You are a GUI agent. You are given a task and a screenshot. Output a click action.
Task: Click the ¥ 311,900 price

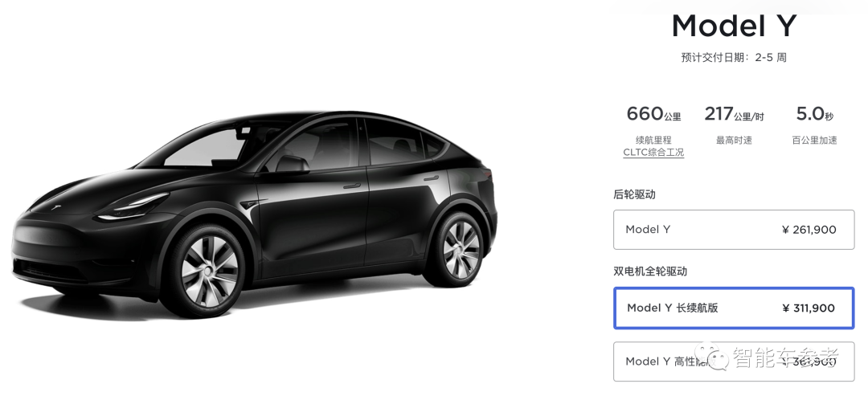click(x=809, y=308)
